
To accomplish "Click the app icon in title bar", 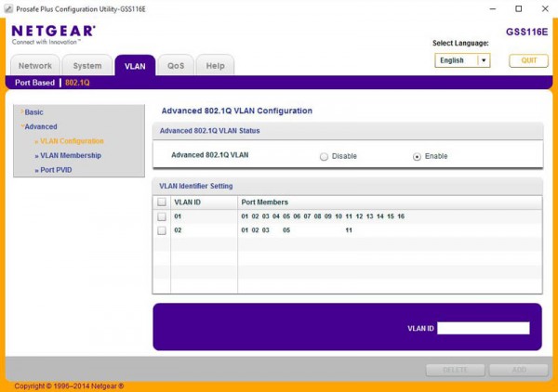I will tap(8, 9).
